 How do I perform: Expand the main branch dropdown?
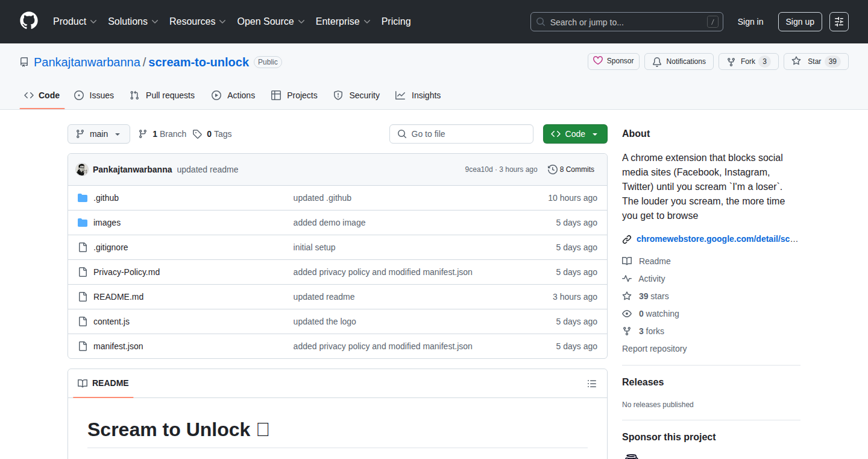[x=99, y=134]
